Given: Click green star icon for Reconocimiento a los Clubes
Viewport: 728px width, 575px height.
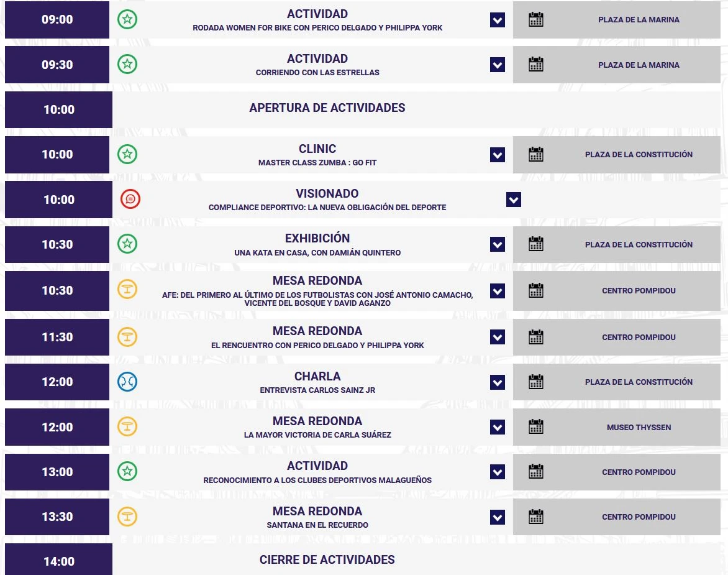Looking at the screenshot, I should click(127, 471).
